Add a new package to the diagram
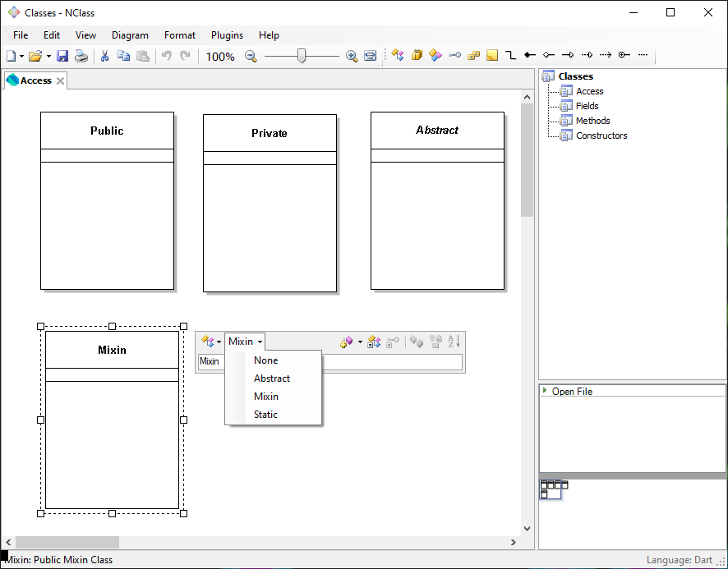Screen dimensions: 728x569 point(416,55)
